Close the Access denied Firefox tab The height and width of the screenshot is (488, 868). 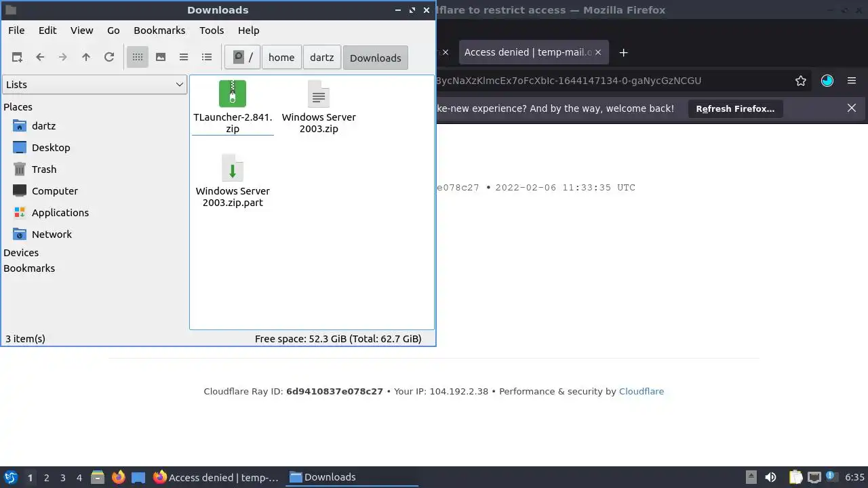[x=598, y=52]
